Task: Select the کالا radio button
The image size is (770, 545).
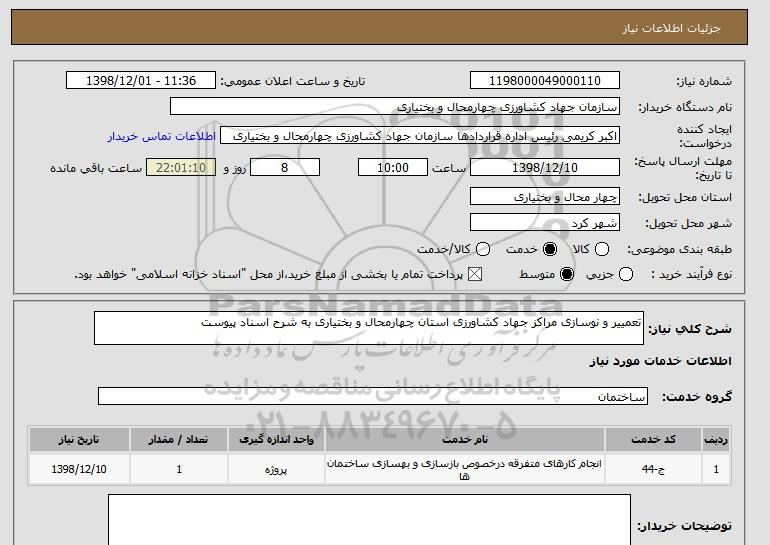Action: point(602,249)
